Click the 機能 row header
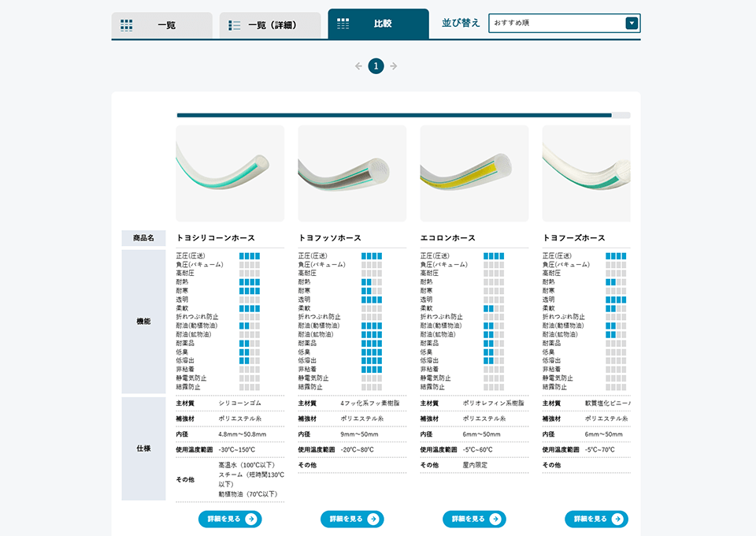This screenshot has width=756, height=536. pos(143,322)
